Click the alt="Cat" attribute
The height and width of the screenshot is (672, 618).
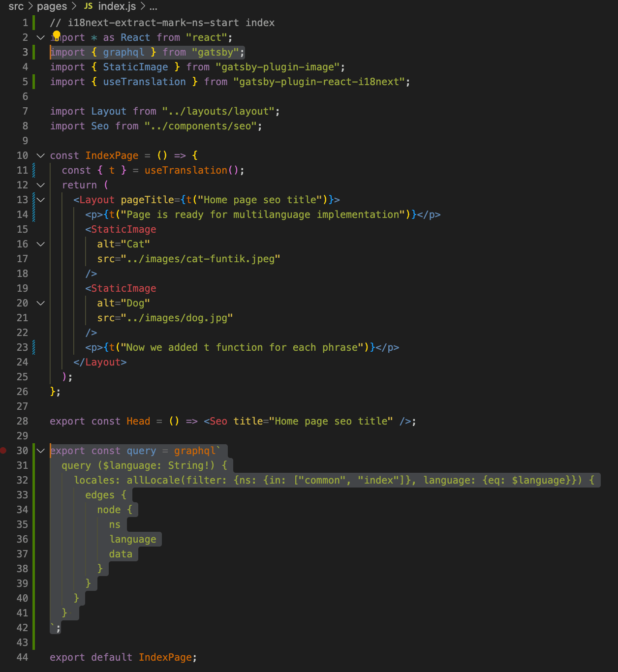point(124,244)
